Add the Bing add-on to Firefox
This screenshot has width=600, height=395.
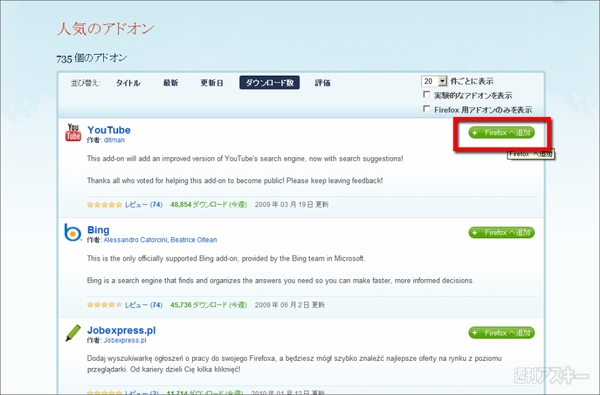click(501, 232)
